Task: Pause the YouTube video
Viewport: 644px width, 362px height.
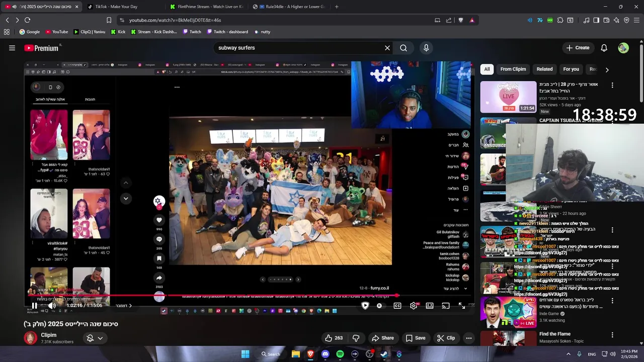Action: click(x=34, y=306)
